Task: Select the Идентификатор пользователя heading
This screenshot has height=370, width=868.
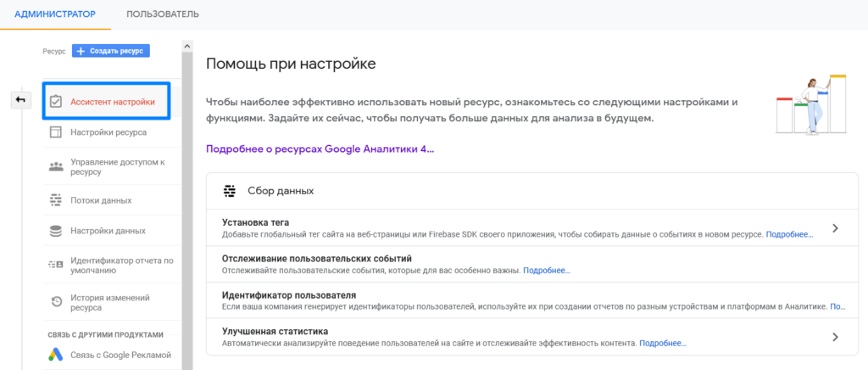Action: 289,295
